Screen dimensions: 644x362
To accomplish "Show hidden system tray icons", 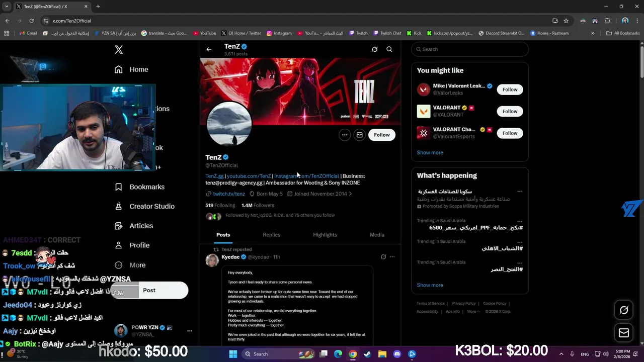I will click(x=561, y=354).
